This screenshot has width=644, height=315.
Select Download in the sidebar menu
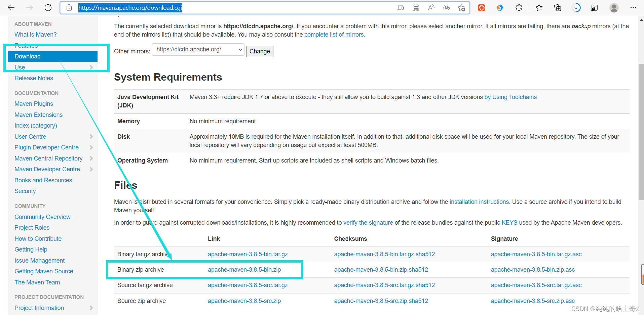[28, 56]
